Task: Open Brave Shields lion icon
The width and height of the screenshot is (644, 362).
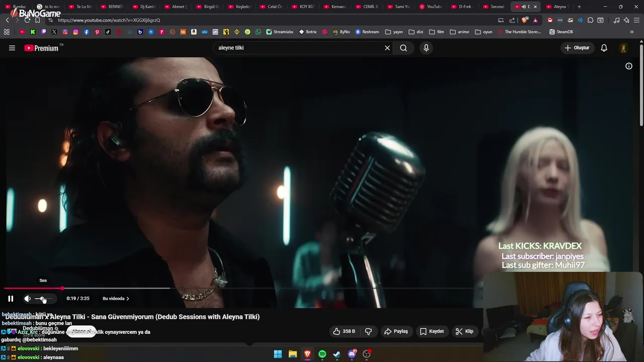Action: (x=525, y=20)
